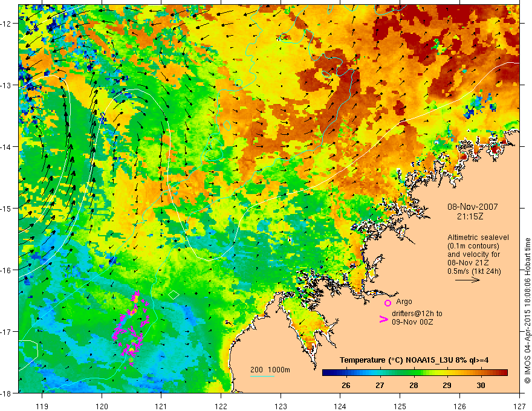Click the '0.5m/s (1kt 24h)' text
The width and height of the screenshot is (532, 411).
click(474, 271)
